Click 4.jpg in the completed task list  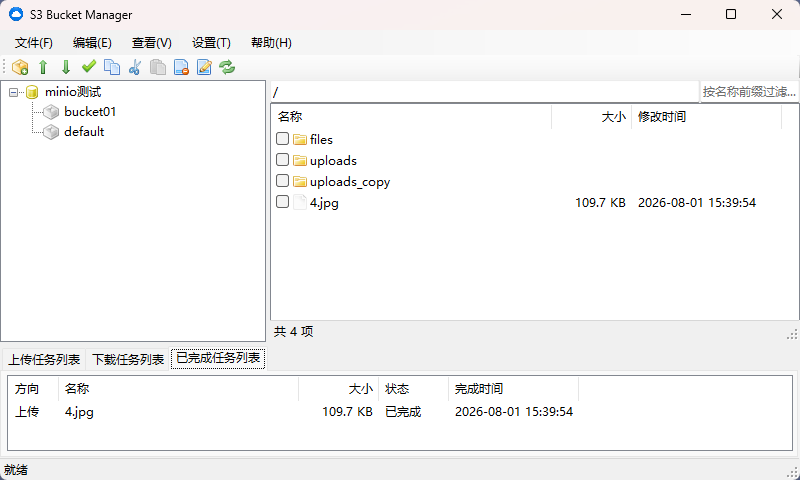pos(79,412)
